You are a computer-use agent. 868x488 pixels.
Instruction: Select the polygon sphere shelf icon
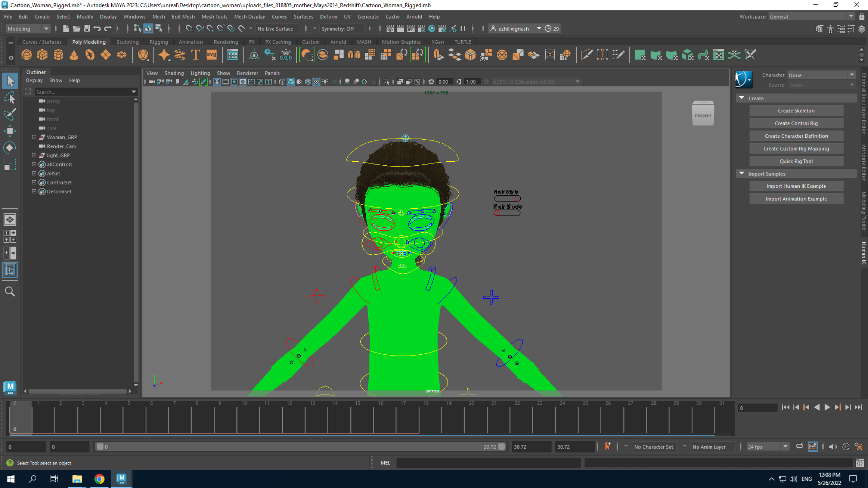click(x=27, y=55)
